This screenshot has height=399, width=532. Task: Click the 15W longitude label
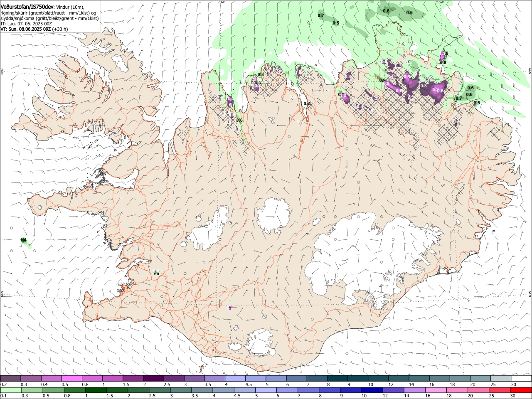(440, 2)
